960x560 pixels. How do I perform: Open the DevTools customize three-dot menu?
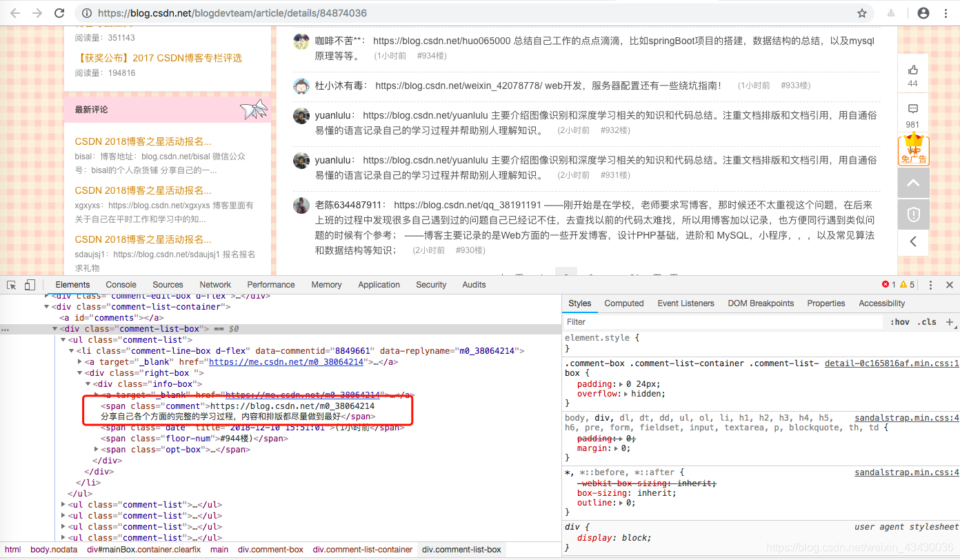(930, 285)
